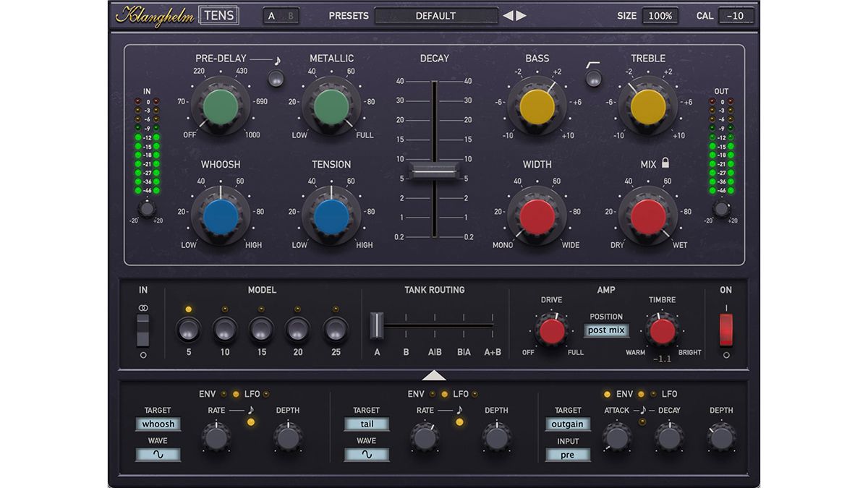Open the PRESETS dropdown showing DEFAULT
This screenshot has height=488, width=868.
pyautogui.click(x=435, y=15)
